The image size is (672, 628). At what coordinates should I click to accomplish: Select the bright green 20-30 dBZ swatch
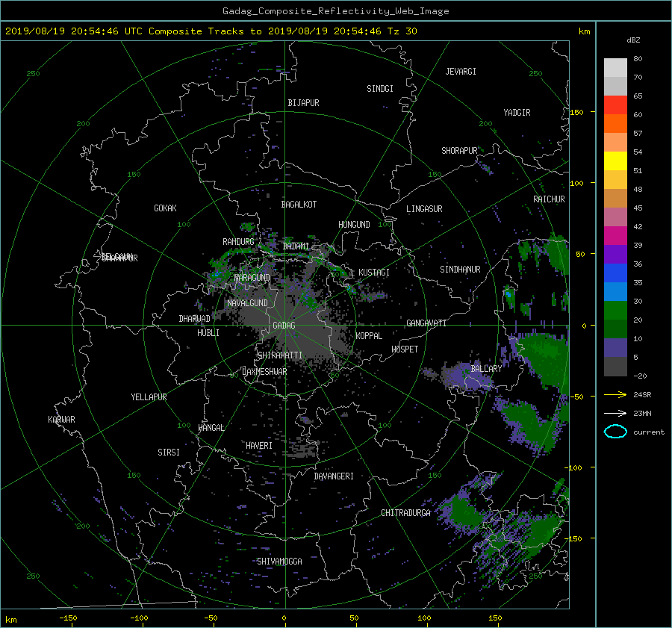tap(615, 311)
